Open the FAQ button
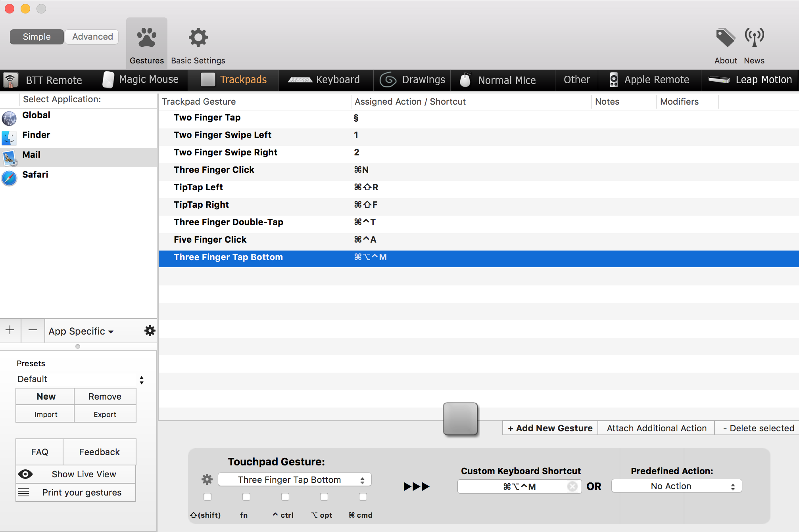This screenshot has height=532, width=799. [40, 452]
